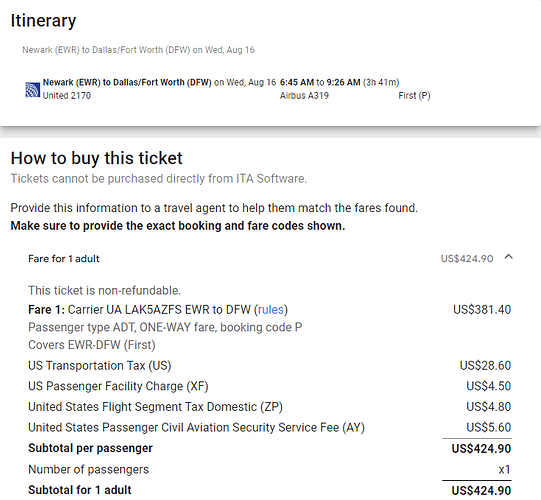Viewport: 541px width, 500px height.
Task: Click the 6:45 AM to 9:26 AM times
Action: coord(320,82)
